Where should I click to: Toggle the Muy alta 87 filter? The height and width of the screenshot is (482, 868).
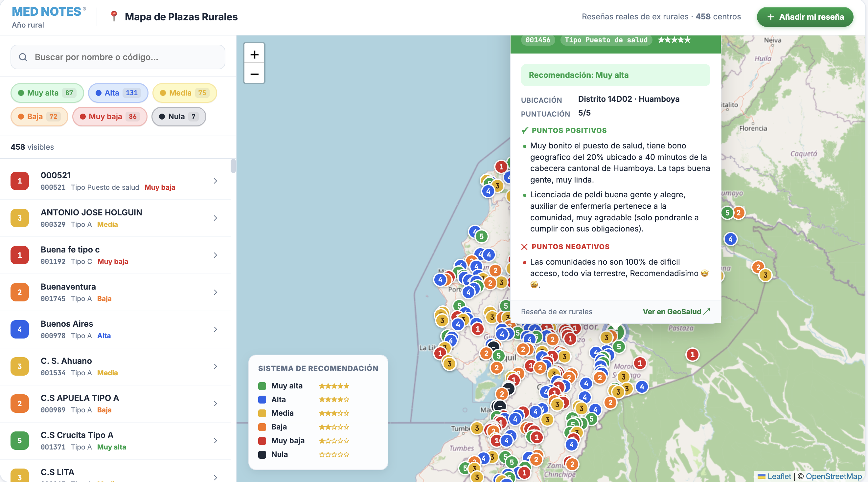pos(47,93)
